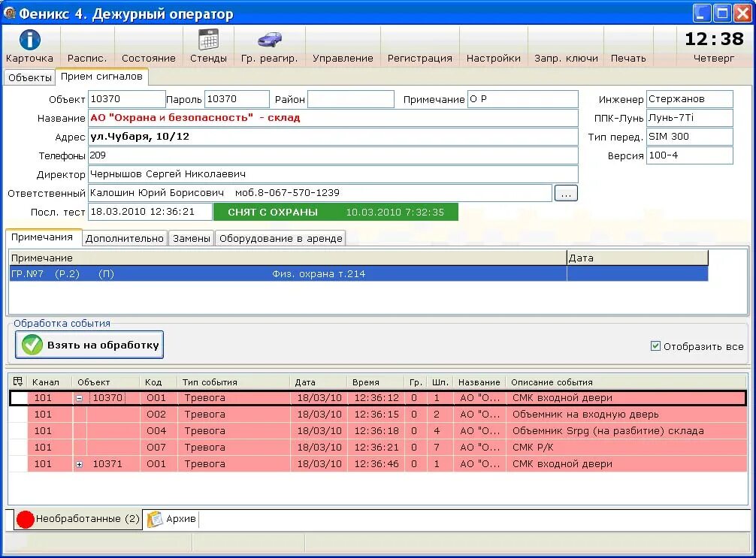Minimize the Феникс 4 window
This screenshot has height=558, width=756.
point(703,13)
